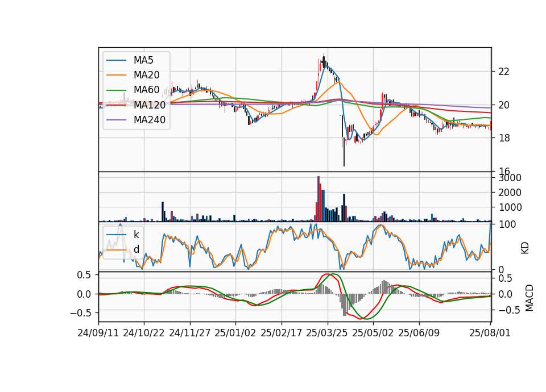This screenshot has height=392, width=546.
Task: Click the price axis value 18
Action: pos(504,138)
